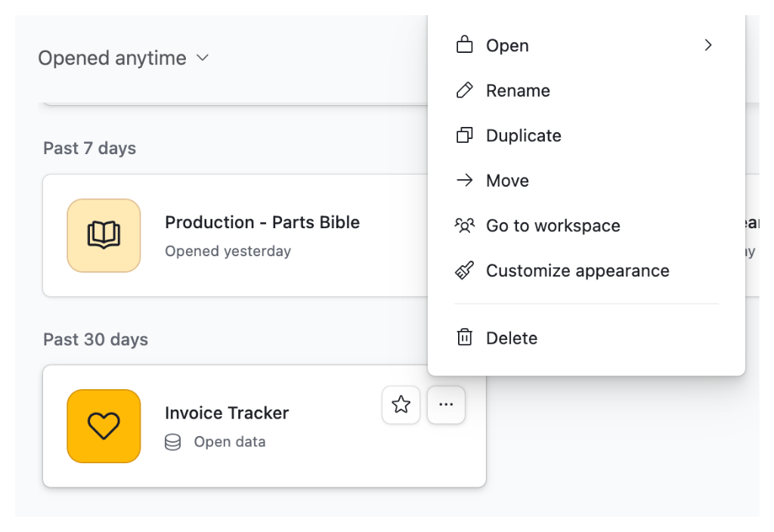Click the heart icon on Invoice Tracker
Screen dimensions: 774x532
pos(104,426)
